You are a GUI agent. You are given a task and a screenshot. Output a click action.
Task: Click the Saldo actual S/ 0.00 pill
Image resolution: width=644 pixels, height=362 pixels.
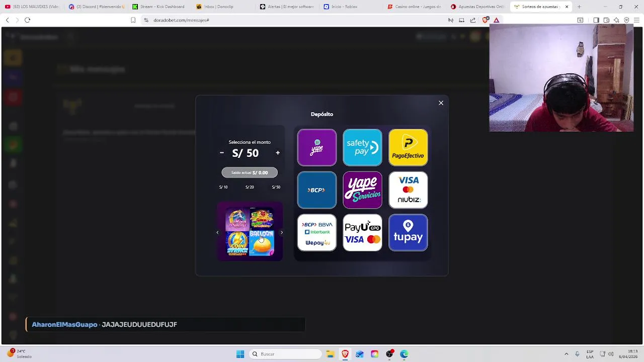tap(250, 172)
